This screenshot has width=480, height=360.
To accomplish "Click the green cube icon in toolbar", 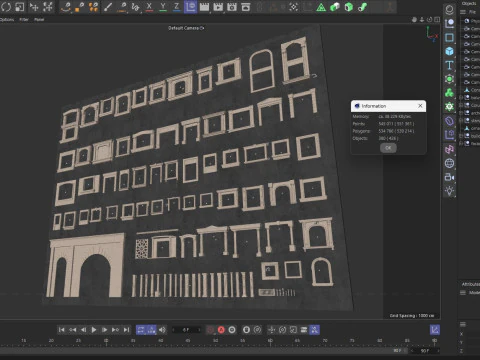I will point(349,7).
